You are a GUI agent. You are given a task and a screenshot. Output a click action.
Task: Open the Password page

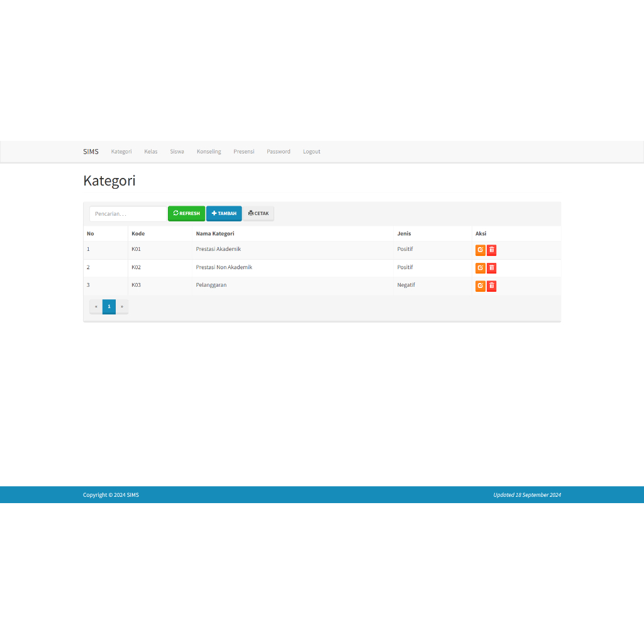(x=278, y=151)
